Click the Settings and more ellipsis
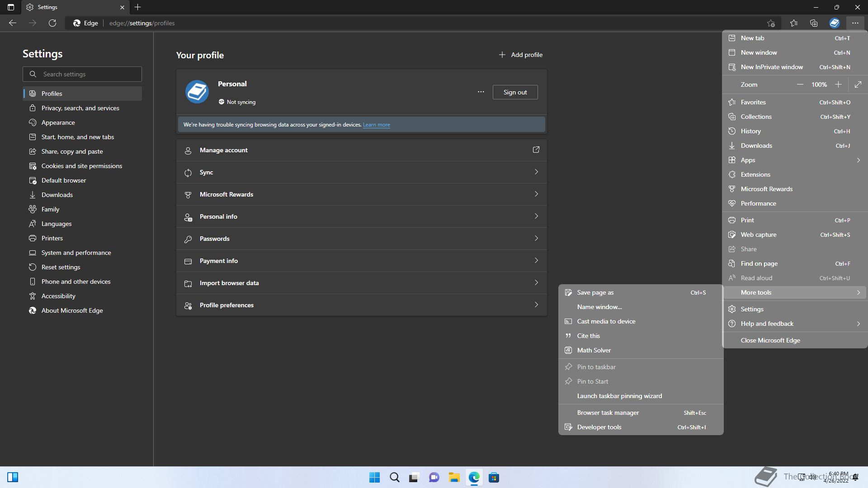868x488 pixels. click(855, 23)
